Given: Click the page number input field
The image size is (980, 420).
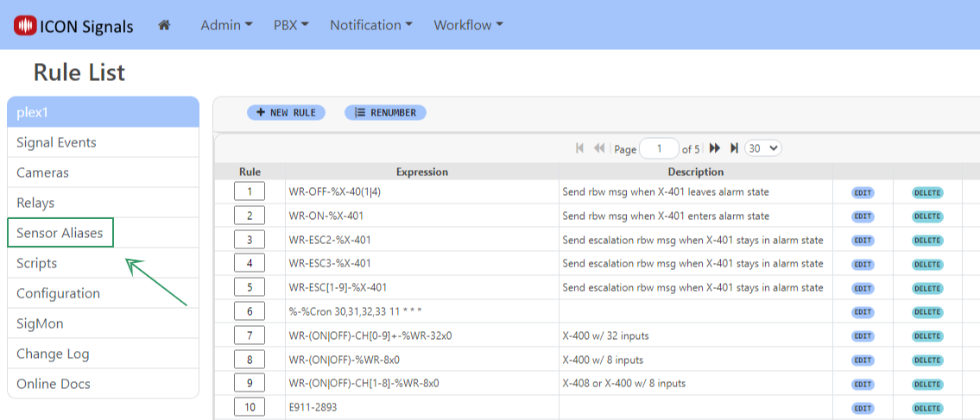Looking at the screenshot, I should 661,148.
